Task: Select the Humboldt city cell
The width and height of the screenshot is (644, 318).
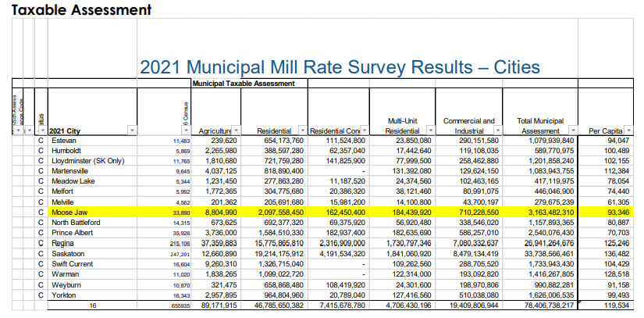Action: pos(92,151)
